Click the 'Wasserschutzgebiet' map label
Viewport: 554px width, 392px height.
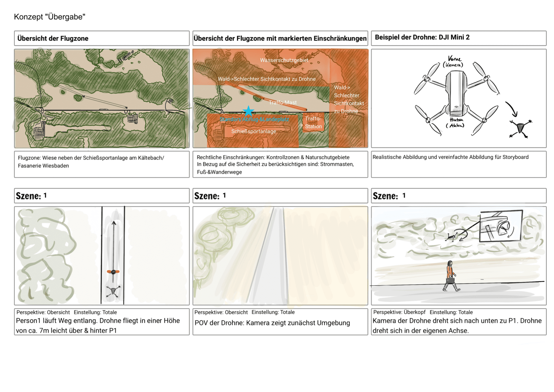pyautogui.click(x=284, y=60)
